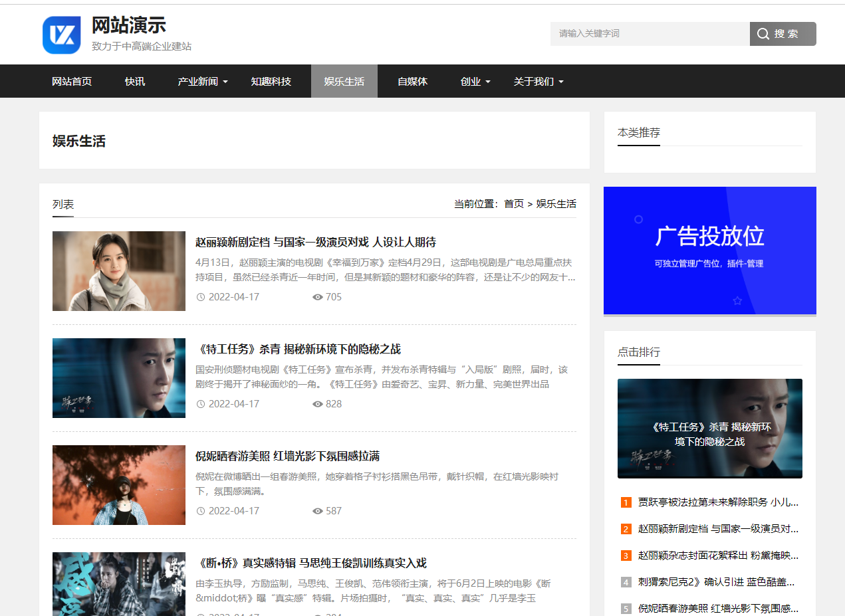Open the featured 特工任务 image in 点击排行
This screenshot has width=845, height=616.
pos(710,429)
